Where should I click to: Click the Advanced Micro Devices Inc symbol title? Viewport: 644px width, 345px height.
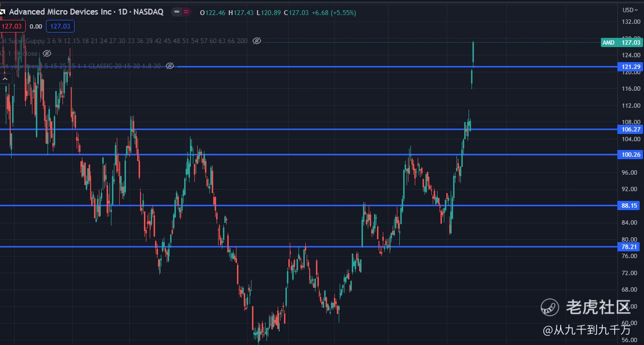tap(87, 12)
